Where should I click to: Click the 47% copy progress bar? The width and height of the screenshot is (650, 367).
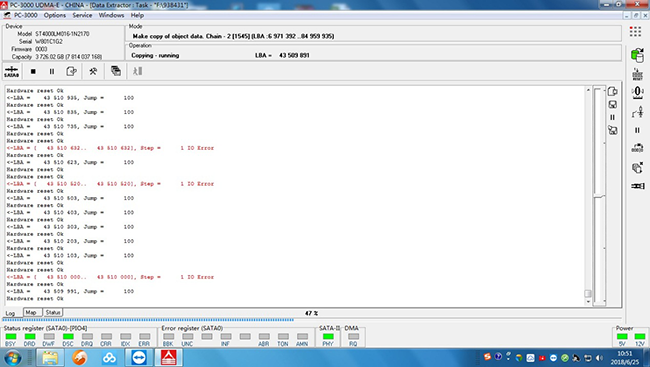coord(312,320)
